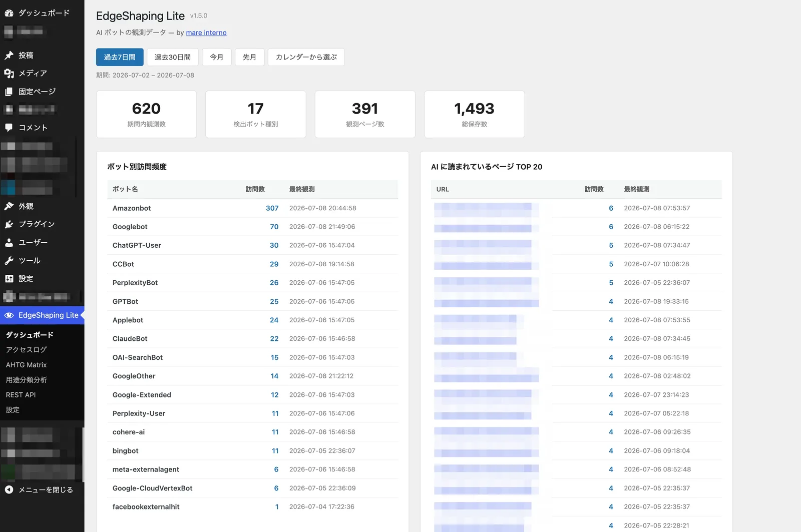
Task: Click the Amazonbot row name
Action: tap(132, 208)
